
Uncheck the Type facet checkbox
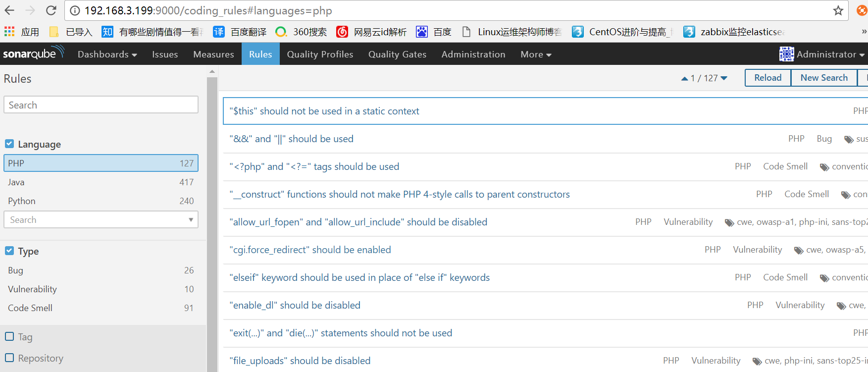(9, 251)
